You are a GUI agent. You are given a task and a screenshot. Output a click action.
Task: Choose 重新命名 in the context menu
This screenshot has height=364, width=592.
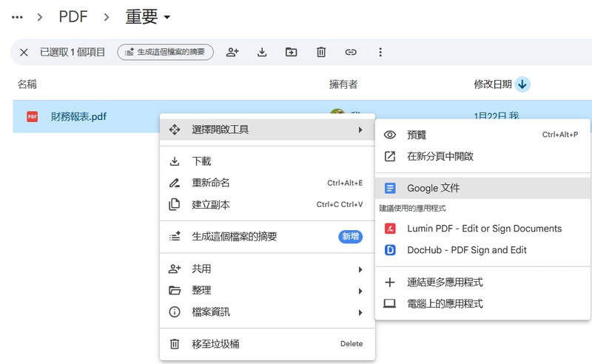(267, 183)
